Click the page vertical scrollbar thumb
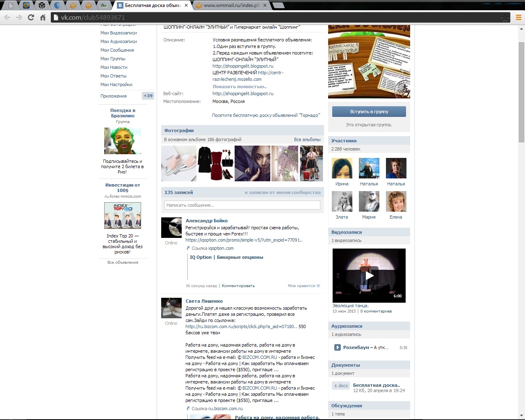This screenshot has width=525, height=420. pos(521,92)
